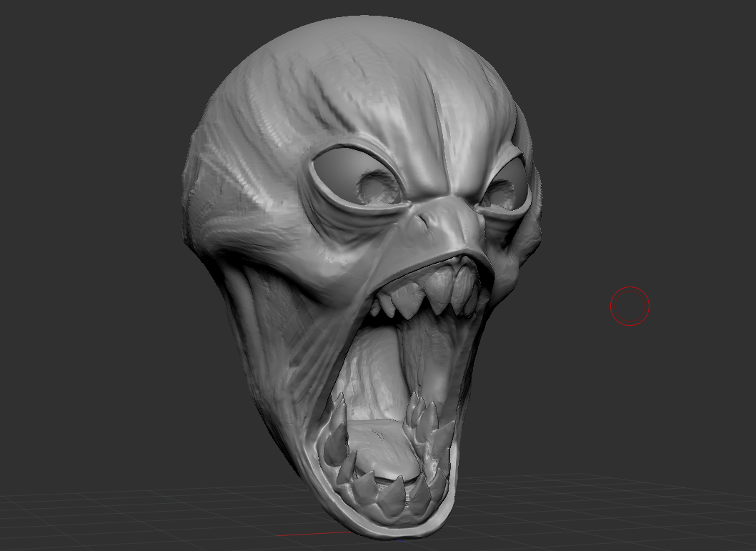Click inside the red brush cursor circle
Viewport: 756px width, 551px height.
pyautogui.click(x=630, y=306)
